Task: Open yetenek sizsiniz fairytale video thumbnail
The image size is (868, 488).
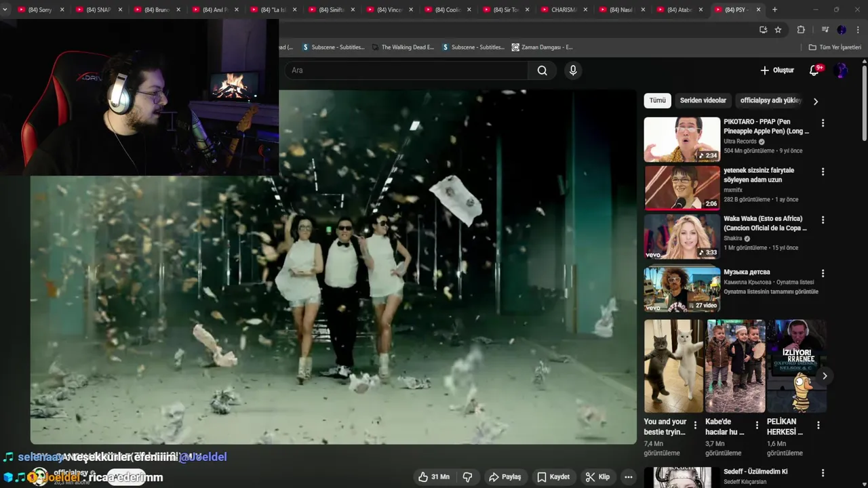Action: coord(682,188)
